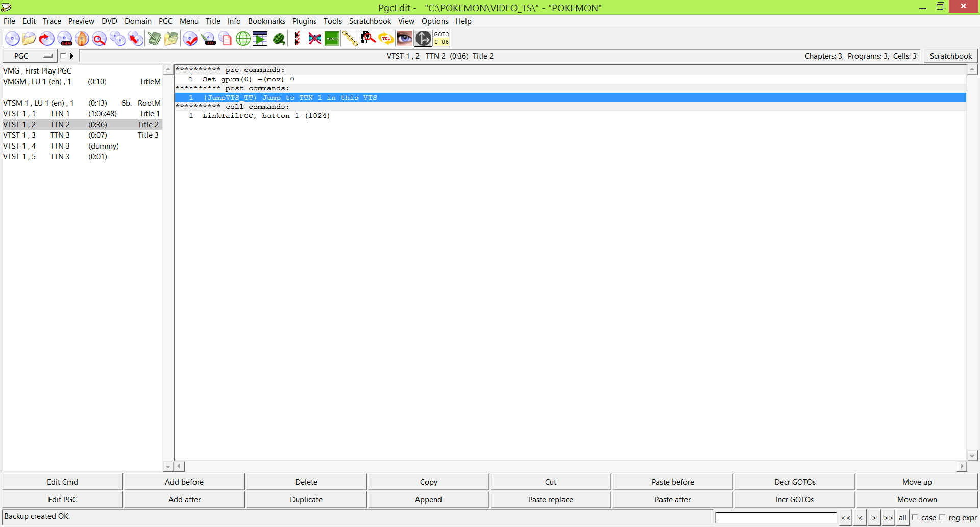Select the Set gprm(0) pre command line
Image resolution: width=980 pixels, height=527 pixels.
(570, 79)
